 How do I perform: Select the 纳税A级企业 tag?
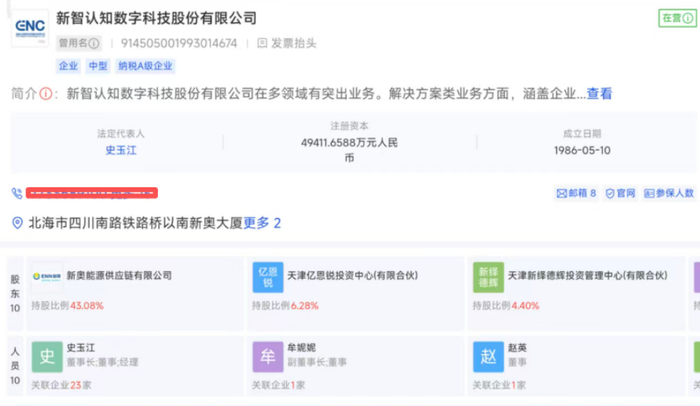point(145,66)
